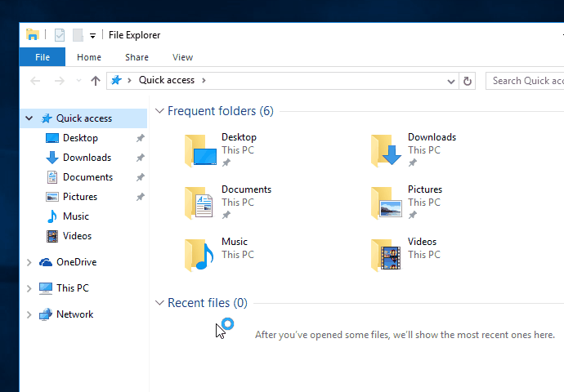
Task: Click the Properties icon in the title bar
Action: pos(60,35)
